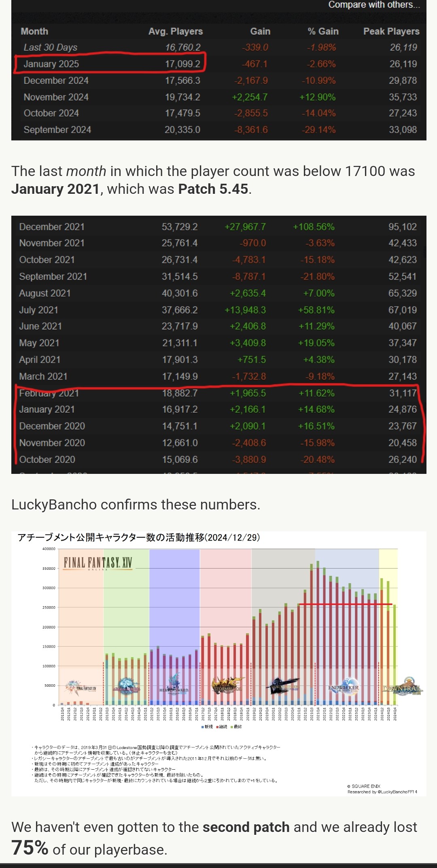Image resolution: width=437 pixels, height=868 pixels.
Task: Click peak players value "95,102"
Action: point(403,227)
